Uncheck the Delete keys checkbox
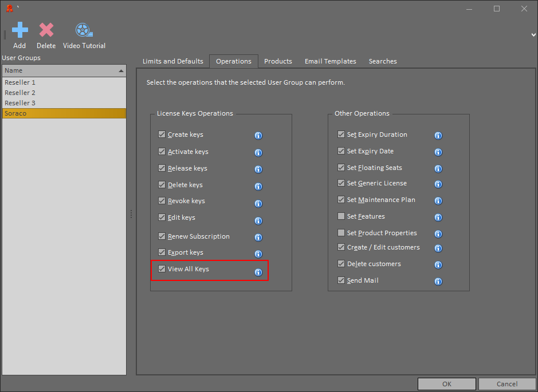The width and height of the screenshot is (538, 392). (x=162, y=185)
